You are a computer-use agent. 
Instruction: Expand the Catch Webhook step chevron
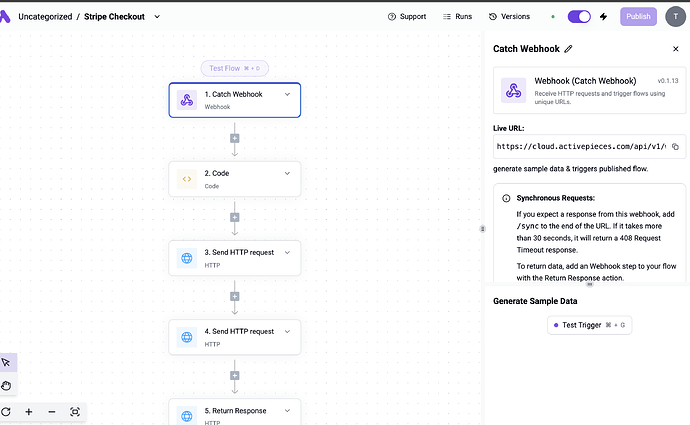[287, 94]
